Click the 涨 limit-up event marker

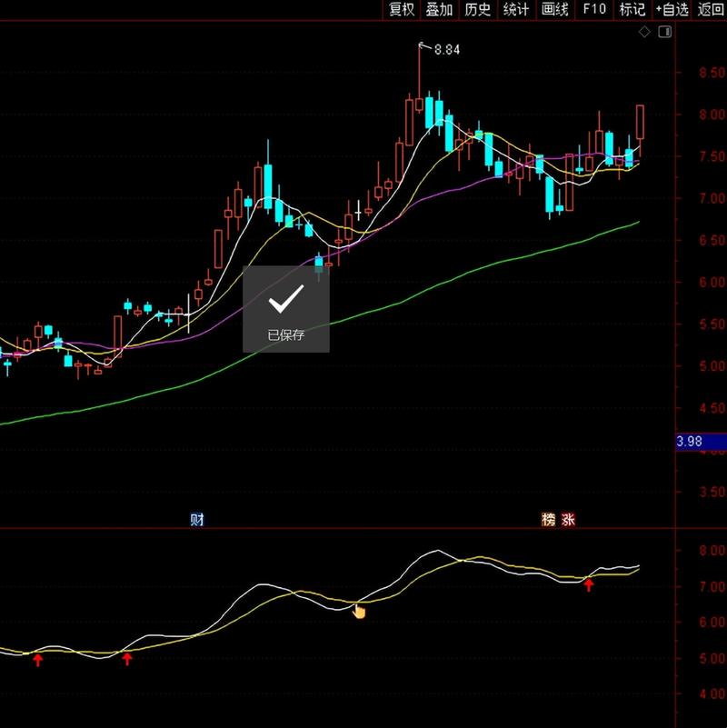(568, 520)
